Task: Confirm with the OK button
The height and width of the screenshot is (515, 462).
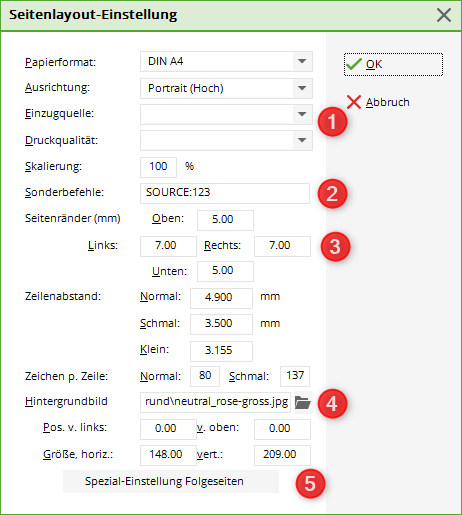Action: pyautogui.click(x=393, y=64)
